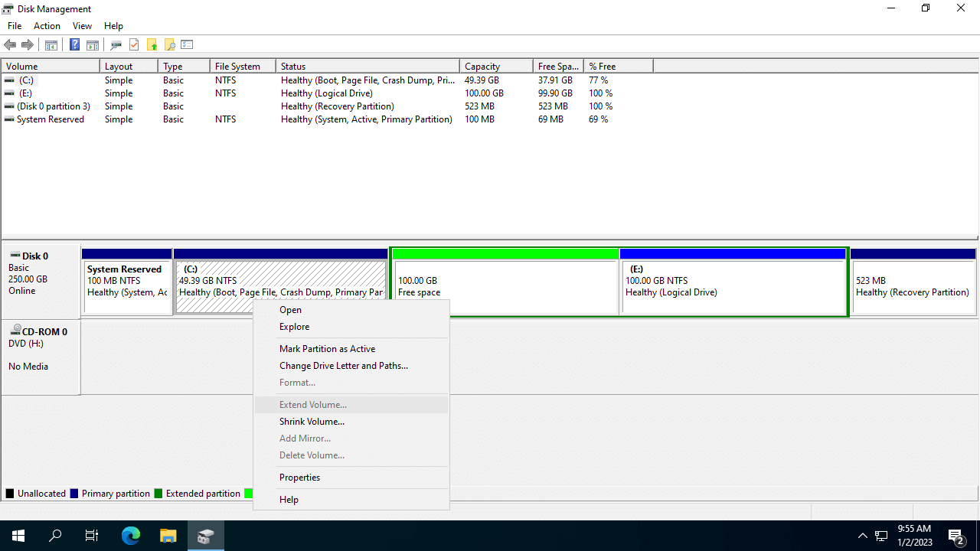
Task: Click the folder with green up arrow icon
Action: click(152, 45)
